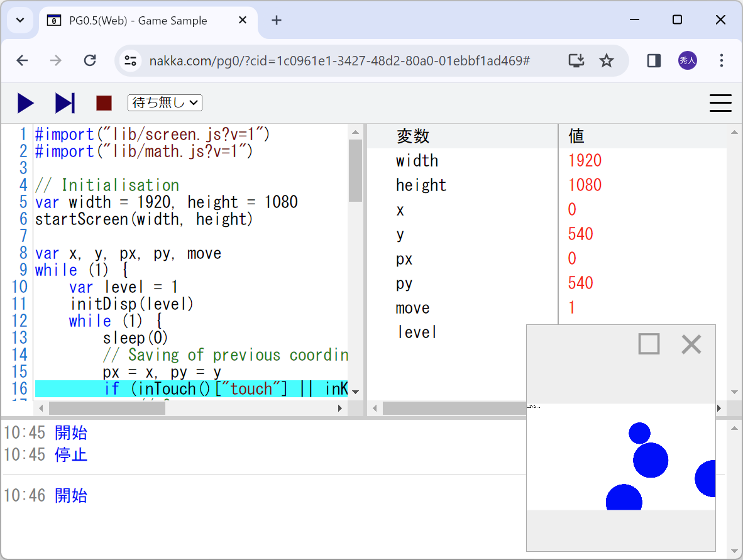
Task: Open the 秀人 profile avatar
Action: pos(688,60)
